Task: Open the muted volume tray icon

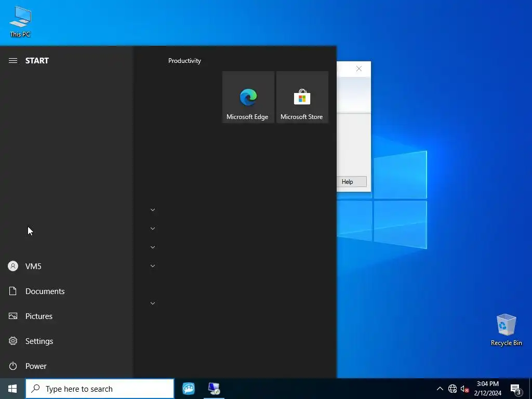Action: tap(464, 389)
